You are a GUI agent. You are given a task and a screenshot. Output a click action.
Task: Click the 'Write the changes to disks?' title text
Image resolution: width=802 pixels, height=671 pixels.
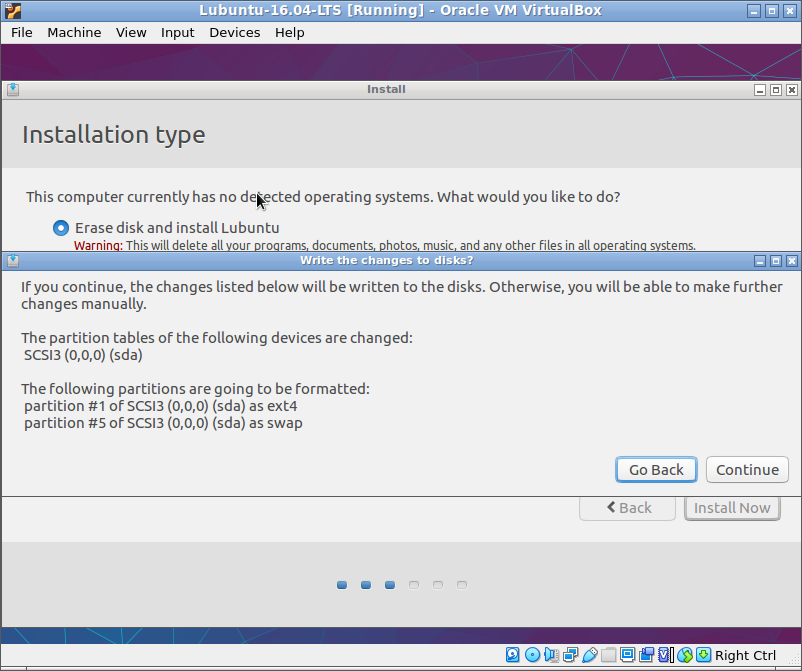click(387, 260)
